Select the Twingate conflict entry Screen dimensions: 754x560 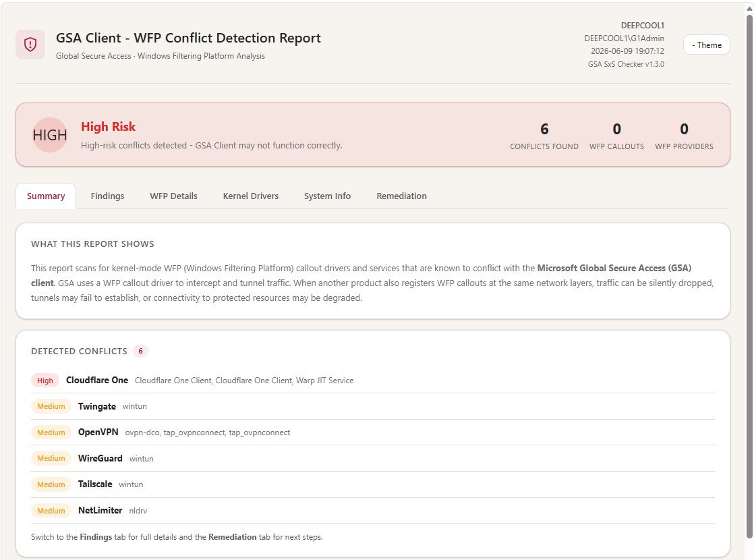click(373, 406)
